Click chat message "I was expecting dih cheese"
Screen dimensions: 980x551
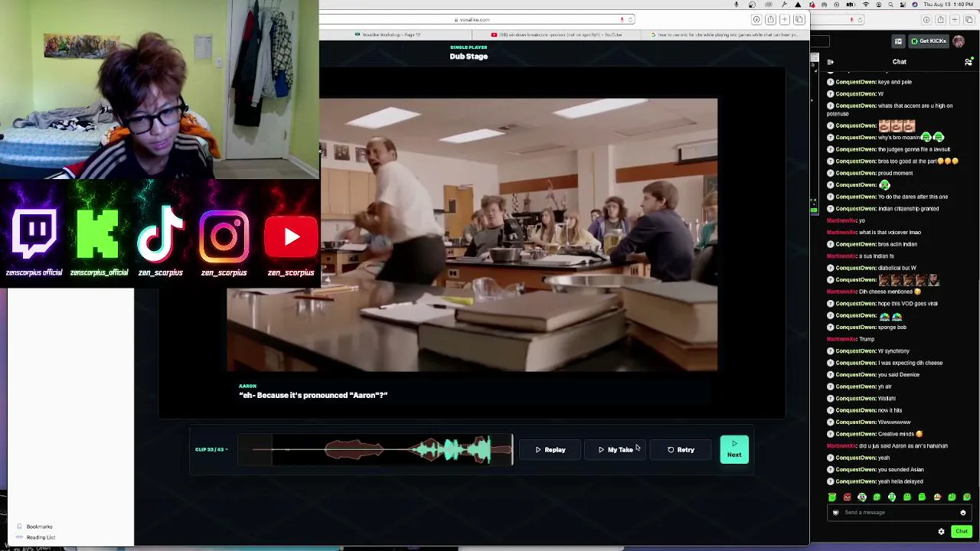[x=910, y=363]
